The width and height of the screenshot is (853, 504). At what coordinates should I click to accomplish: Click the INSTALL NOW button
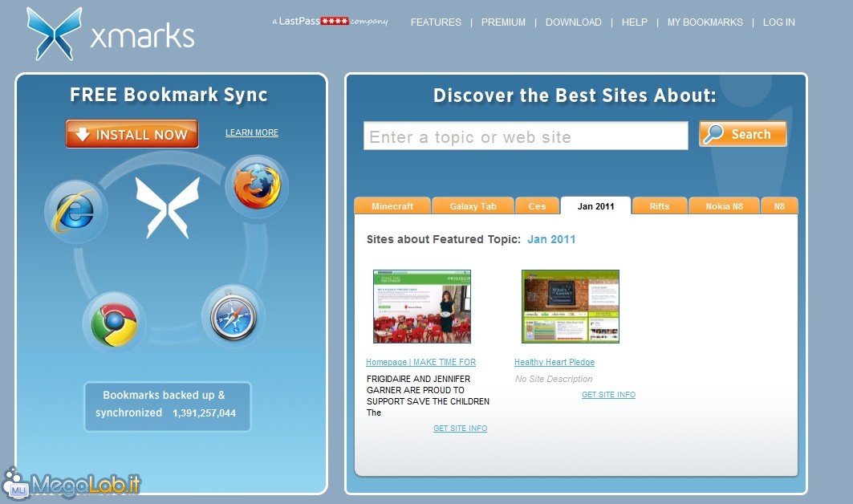[132, 134]
